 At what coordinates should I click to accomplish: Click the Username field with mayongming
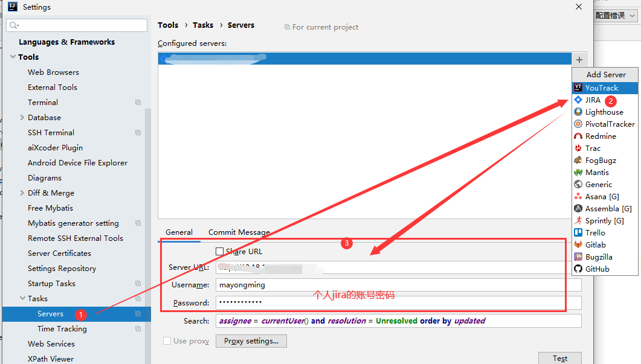(399, 285)
